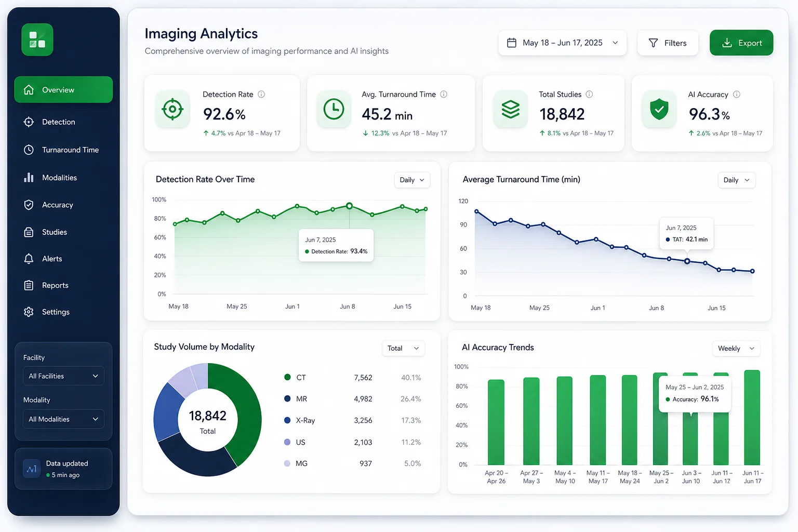Export the analytics report
The width and height of the screenshot is (798, 532).
point(741,43)
